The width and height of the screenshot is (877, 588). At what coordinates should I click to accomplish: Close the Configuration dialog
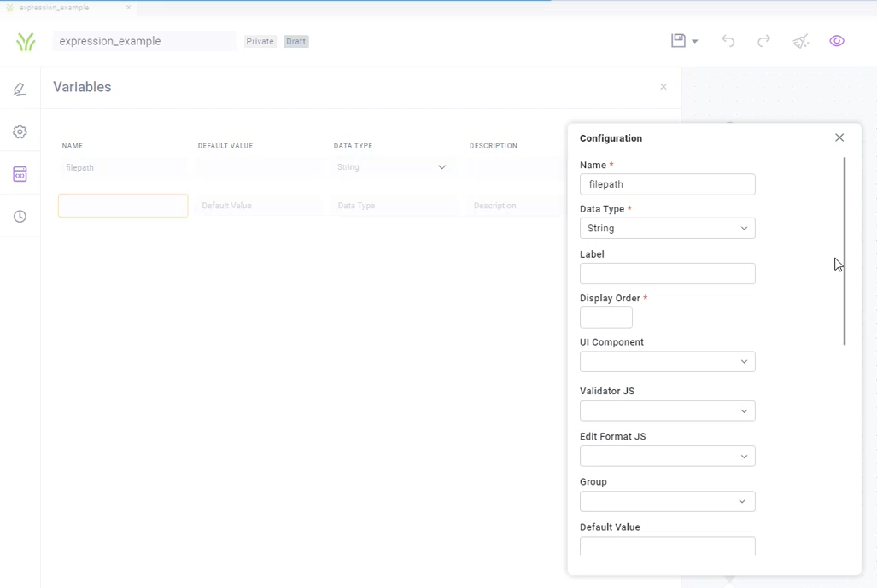839,137
